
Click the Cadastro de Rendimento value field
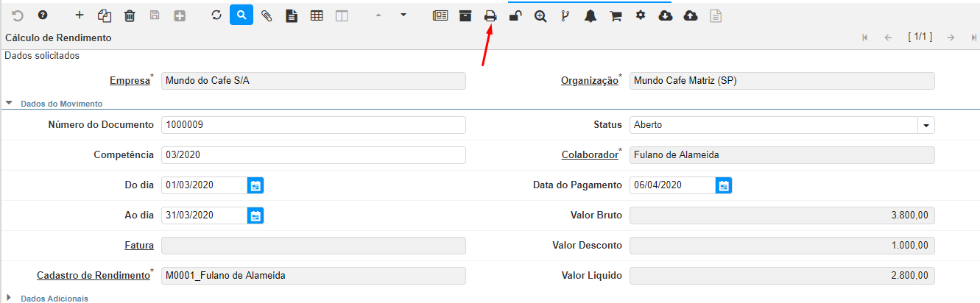[x=314, y=276]
